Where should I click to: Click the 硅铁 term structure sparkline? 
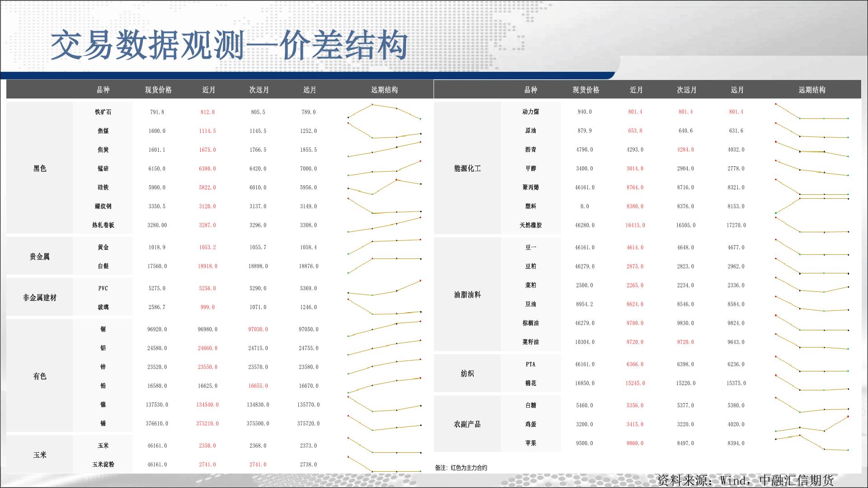coord(384,187)
